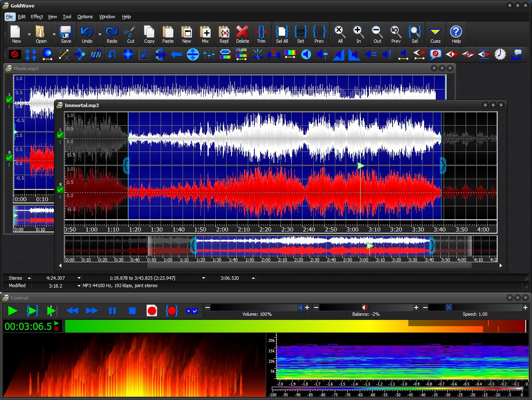Select the clock-shaped timing effect icon
Screen dimensions: 532x400
[500, 54]
